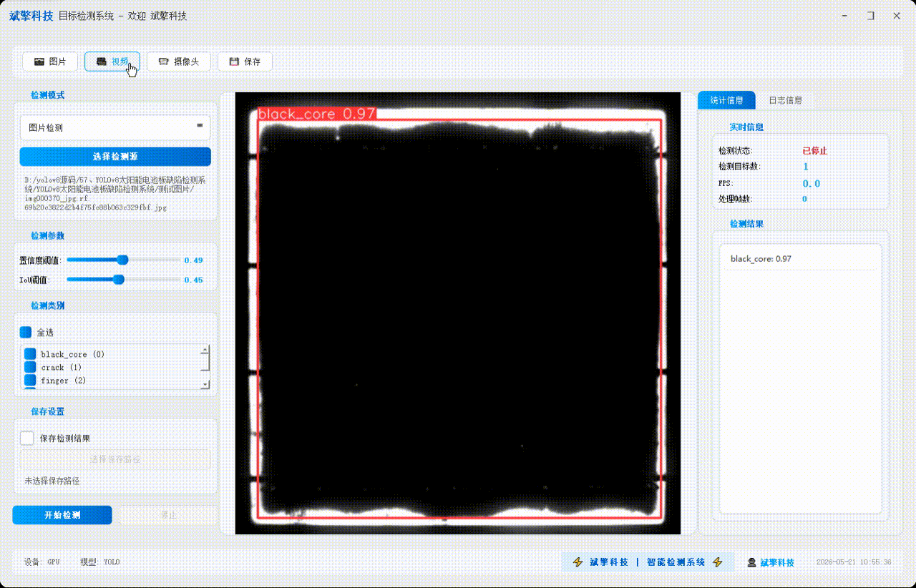Click the detection source file path text

click(114, 194)
